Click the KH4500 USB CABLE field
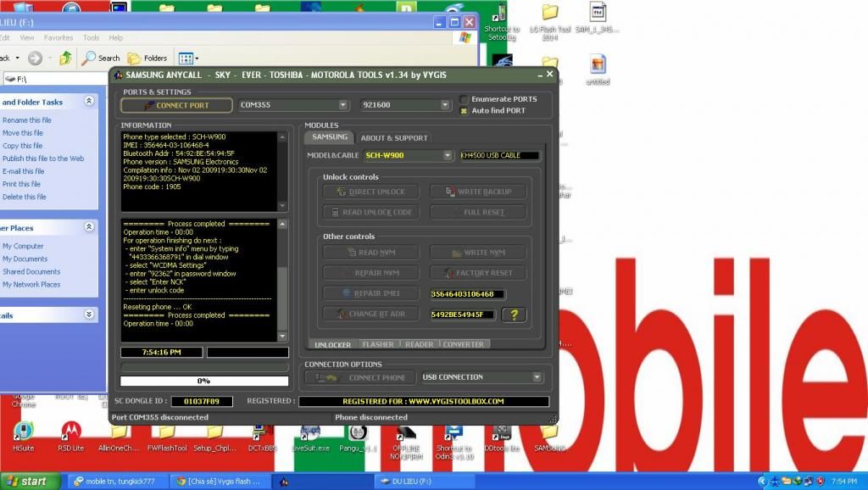Screen dimensions: 868x490 coord(499,156)
